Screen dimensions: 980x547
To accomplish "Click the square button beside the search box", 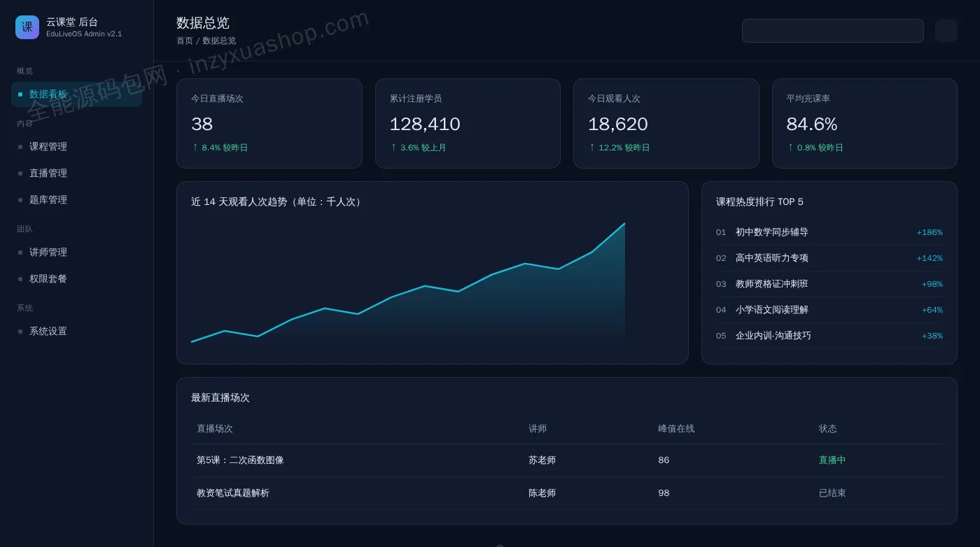I will [946, 31].
